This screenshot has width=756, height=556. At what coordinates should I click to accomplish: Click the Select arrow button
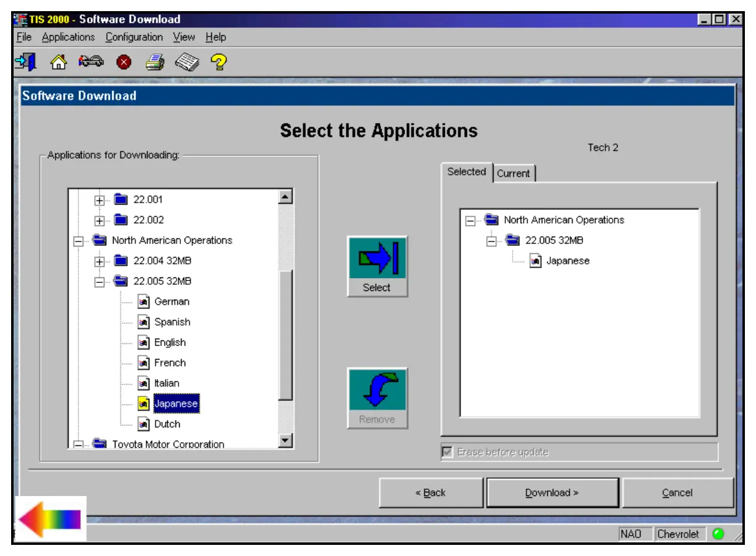(x=377, y=266)
